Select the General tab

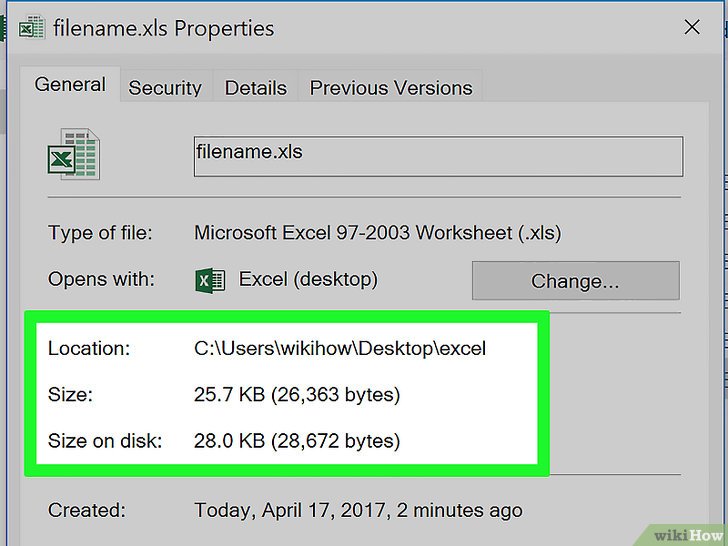coord(70,84)
